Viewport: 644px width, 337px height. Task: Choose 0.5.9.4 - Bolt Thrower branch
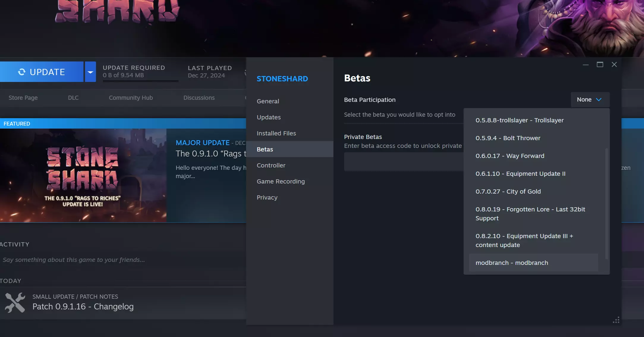point(508,138)
